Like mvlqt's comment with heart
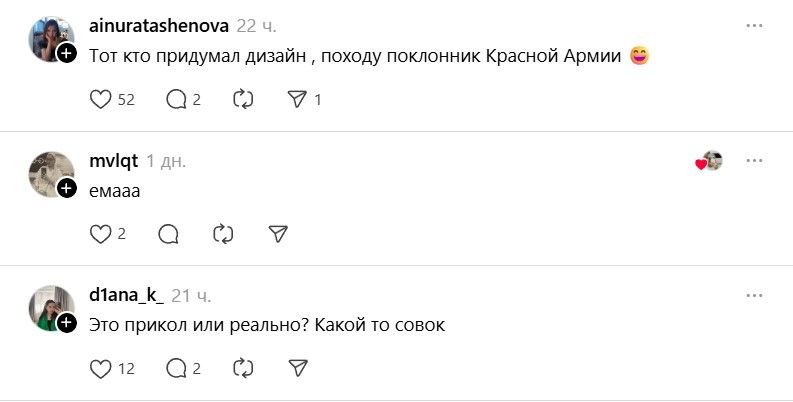The width and height of the screenshot is (793, 402). pyautogui.click(x=100, y=234)
